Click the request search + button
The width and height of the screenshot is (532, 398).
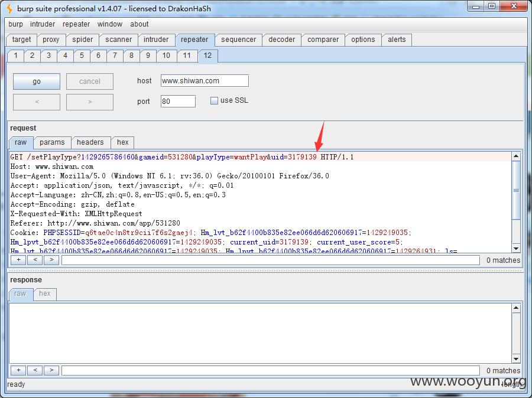[19, 260]
